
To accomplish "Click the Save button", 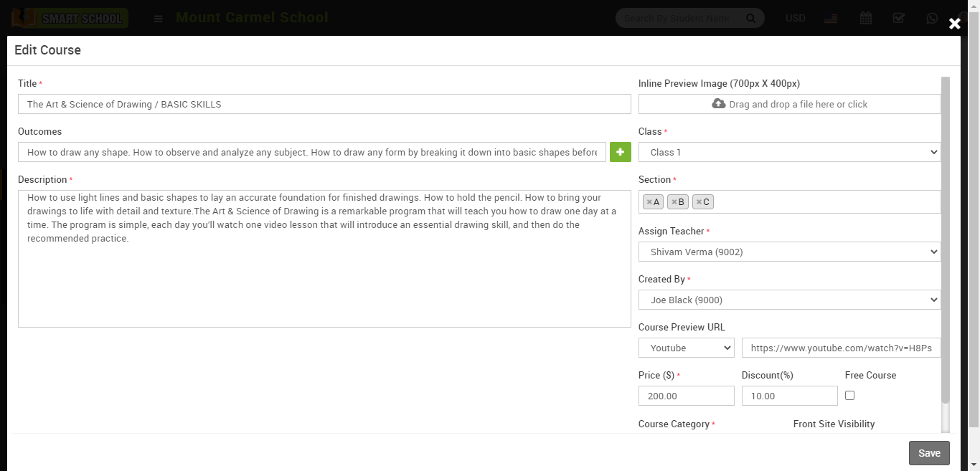I will tap(929, 453).
